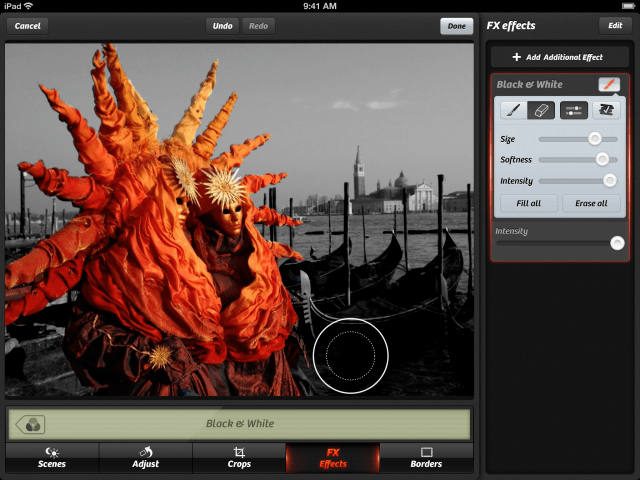Tap the back effects icon beside Black & White

[x=29, y=424]
